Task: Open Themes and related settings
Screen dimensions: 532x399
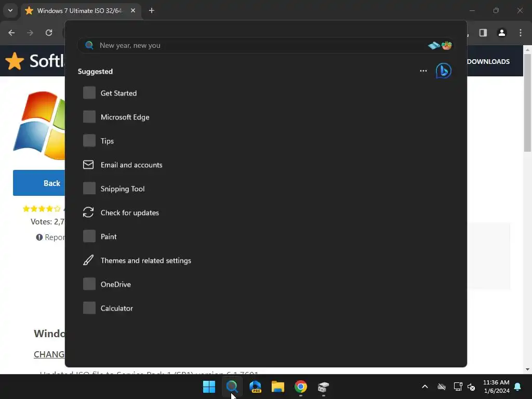Action: [x=146, y=261]
